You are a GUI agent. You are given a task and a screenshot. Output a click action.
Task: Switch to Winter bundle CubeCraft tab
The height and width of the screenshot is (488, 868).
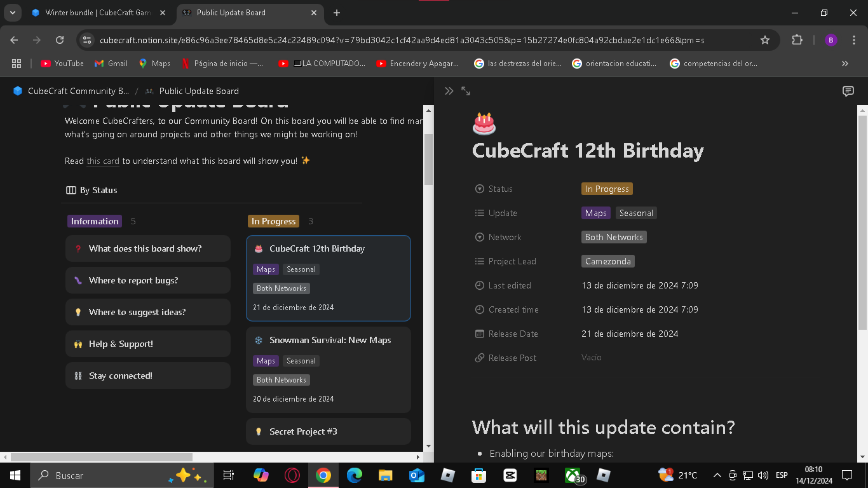[98, 13]
